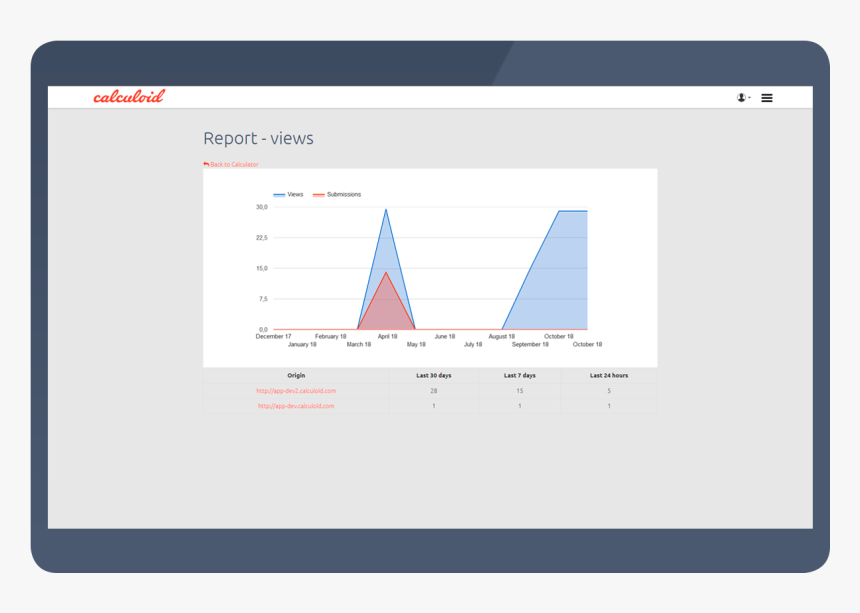Click the April 18 views peak on chart
This screenshot has width=860, height=613.
tap(386, 209)
